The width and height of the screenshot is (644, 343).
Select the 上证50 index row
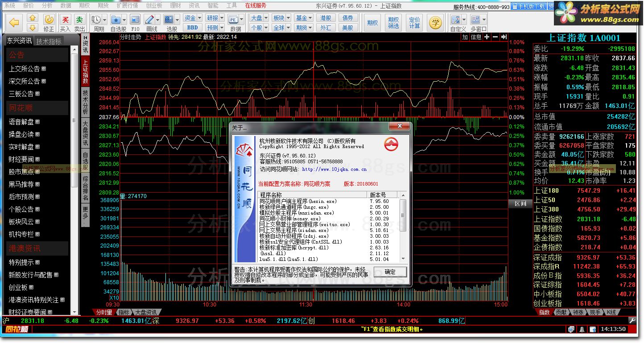[x=585, y=200]
